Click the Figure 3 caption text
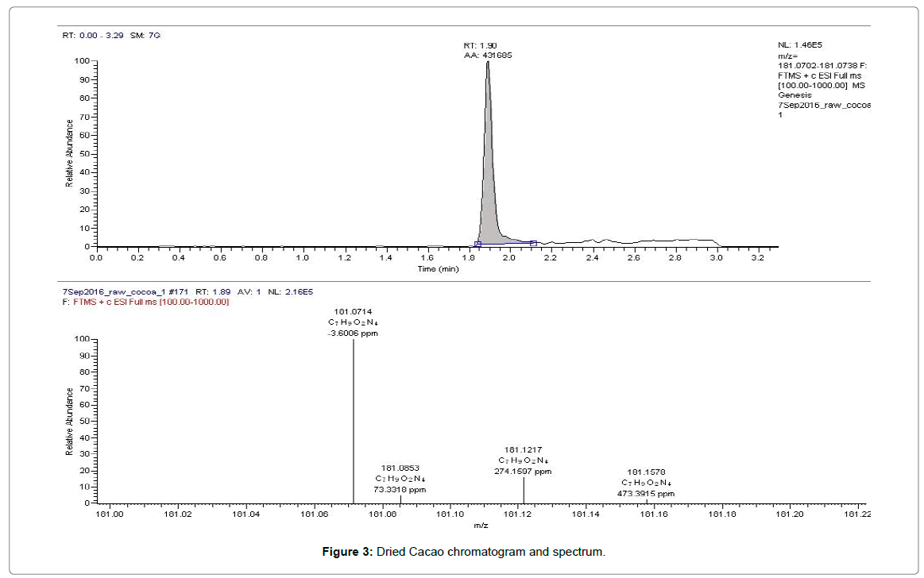924x578 pixels. [x=462, y=552]
